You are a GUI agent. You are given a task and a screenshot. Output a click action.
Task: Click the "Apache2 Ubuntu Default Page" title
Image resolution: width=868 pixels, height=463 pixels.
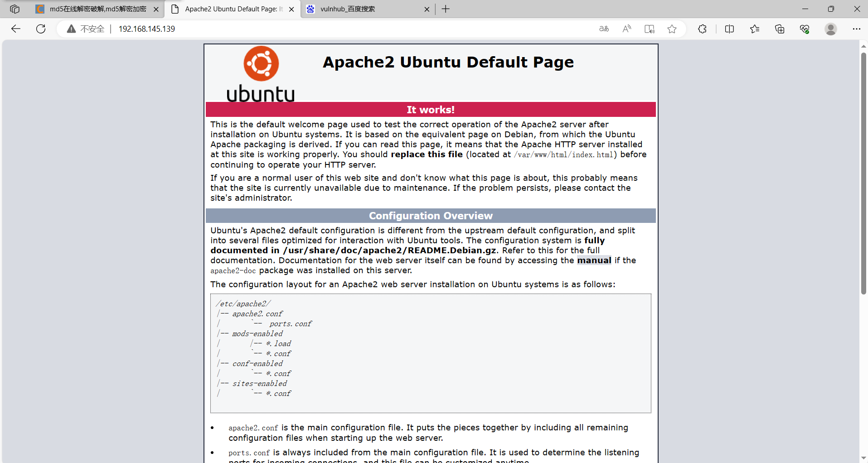tap(448, 62)
